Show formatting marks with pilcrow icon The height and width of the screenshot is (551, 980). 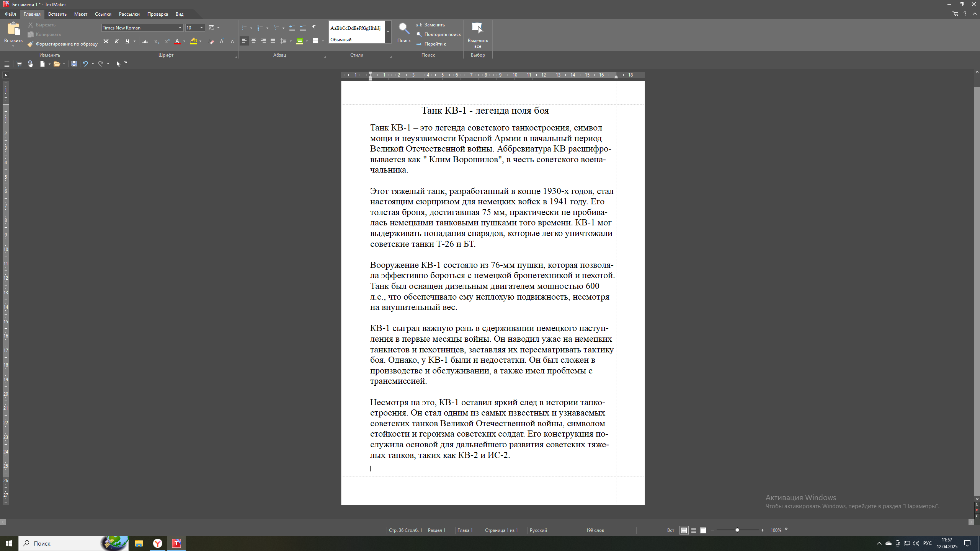(x=314, y=28)
